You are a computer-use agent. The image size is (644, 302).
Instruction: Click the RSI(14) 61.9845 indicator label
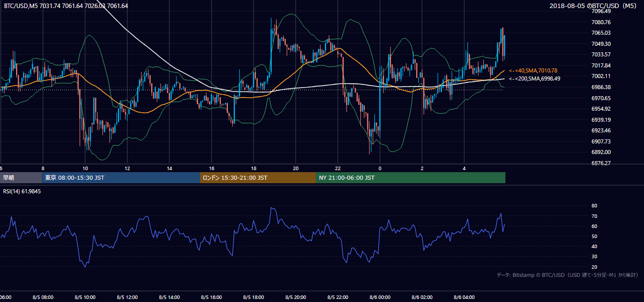click(22, 191)
